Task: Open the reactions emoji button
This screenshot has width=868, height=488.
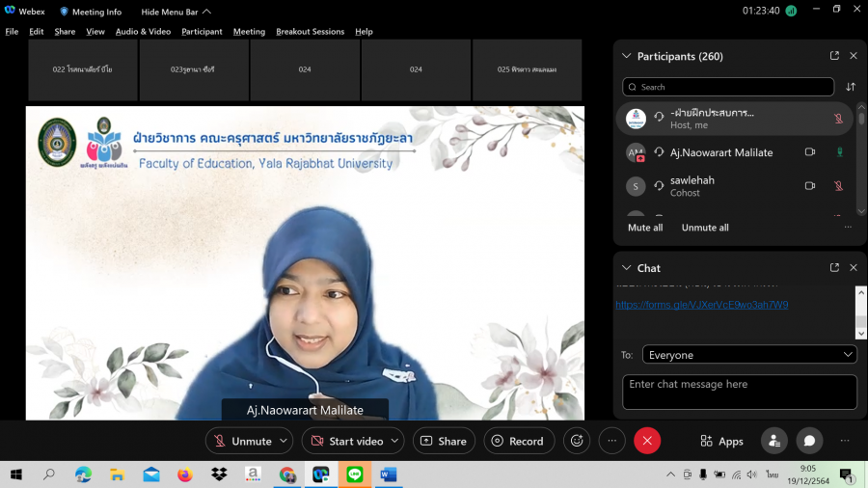Action: click(577, 441)
